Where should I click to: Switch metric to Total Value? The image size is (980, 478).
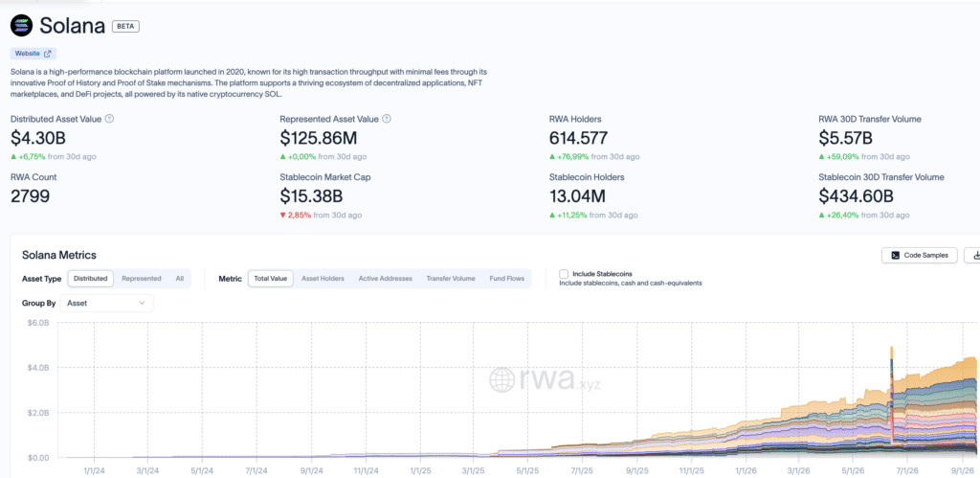click(271, 279)
